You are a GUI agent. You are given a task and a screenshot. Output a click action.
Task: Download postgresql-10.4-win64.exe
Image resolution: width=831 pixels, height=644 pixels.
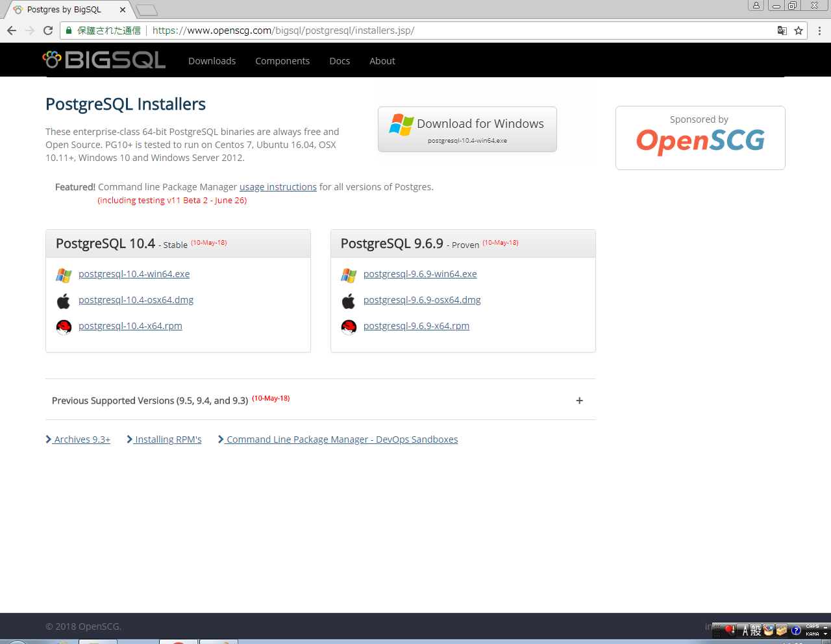[134, 274]
